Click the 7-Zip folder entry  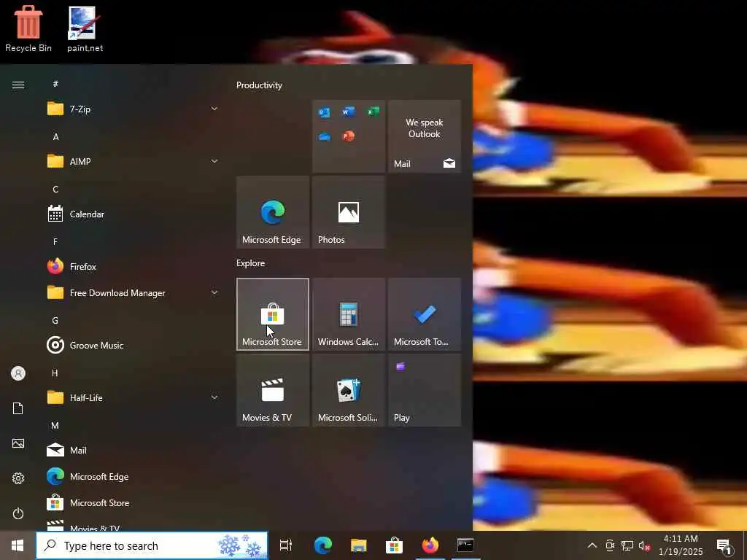pos(133,109)
